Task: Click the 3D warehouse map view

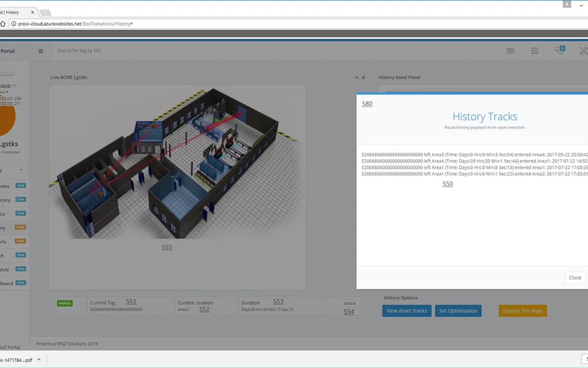Action: 178,164
